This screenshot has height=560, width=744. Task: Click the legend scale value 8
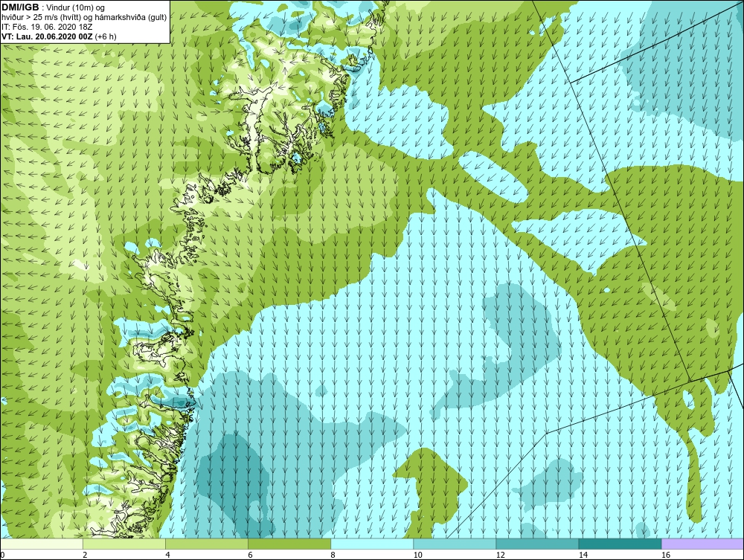(333, 555)
